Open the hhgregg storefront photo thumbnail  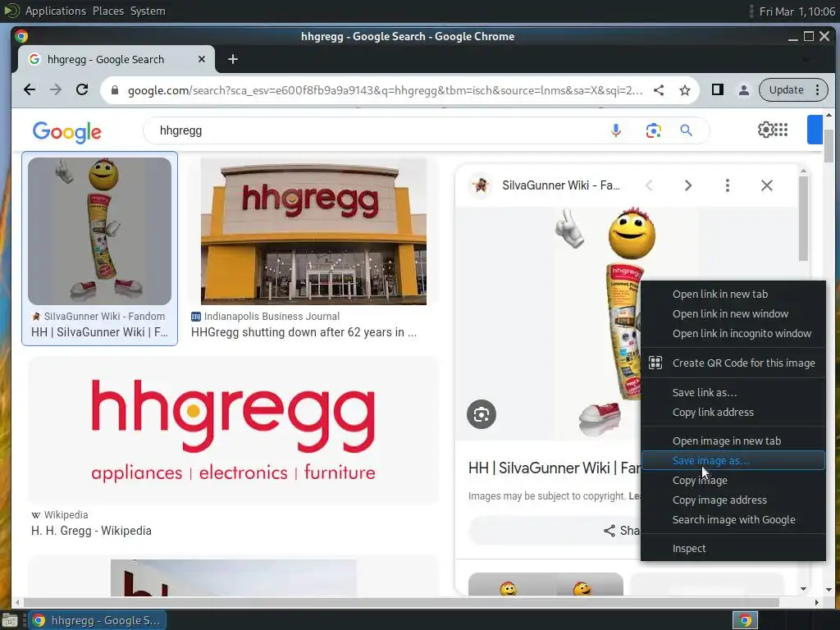[313, 231]
